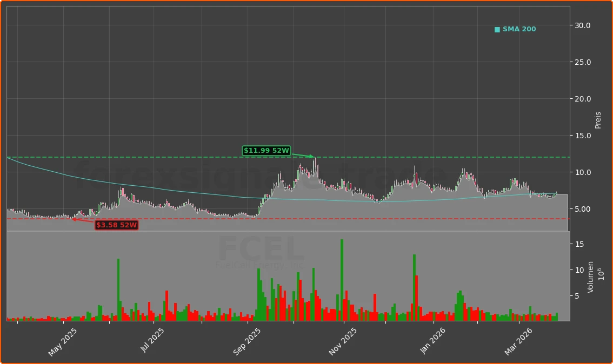Click the 10.0 price axis tick
This screenshot has width=613, height=364.
click(x=583, y=172)
